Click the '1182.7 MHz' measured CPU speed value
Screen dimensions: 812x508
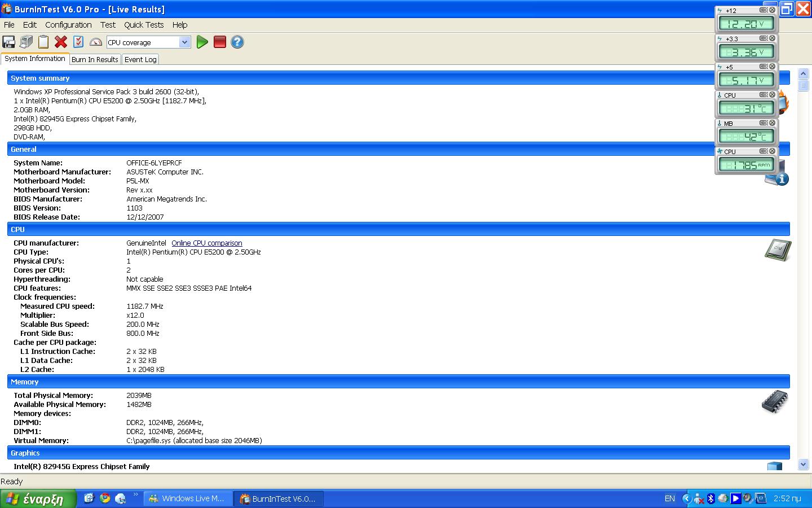pos(145,306)
